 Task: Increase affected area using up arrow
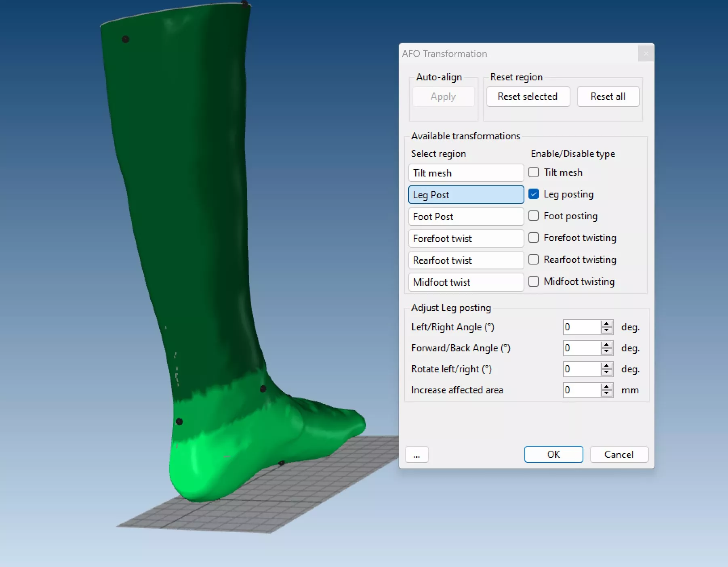point(606,387)
